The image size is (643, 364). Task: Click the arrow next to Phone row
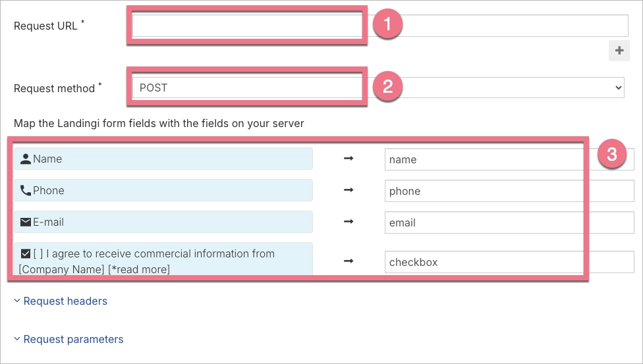click(349, 190)
